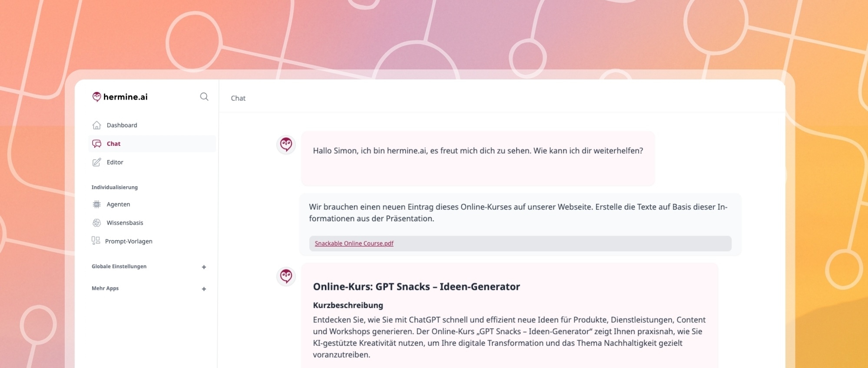Click the owl avatar beside the greeting message
The height and width of the screenshot is (368, 868).
click(286, 144)
